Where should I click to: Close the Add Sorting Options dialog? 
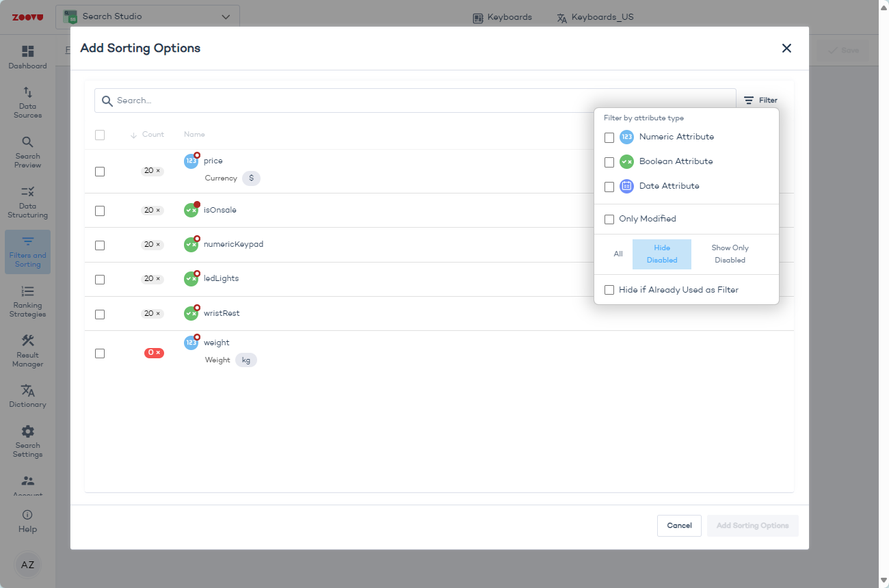click(786, 48)
